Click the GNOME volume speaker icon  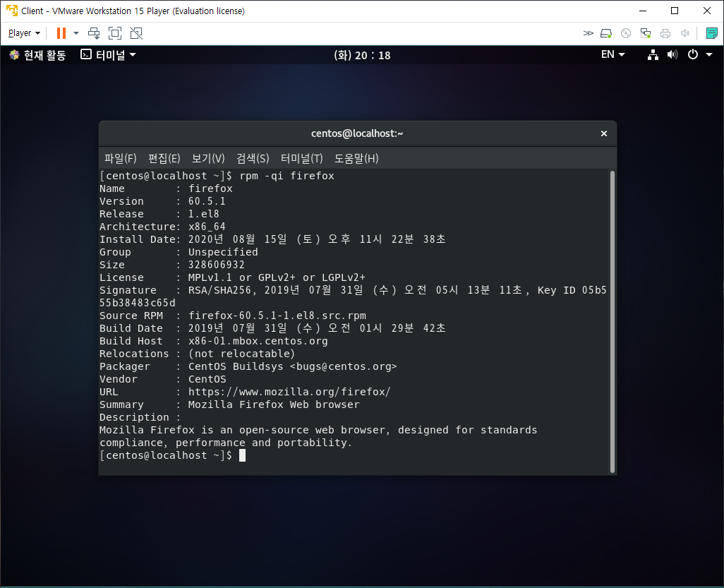tap(672, 55)
